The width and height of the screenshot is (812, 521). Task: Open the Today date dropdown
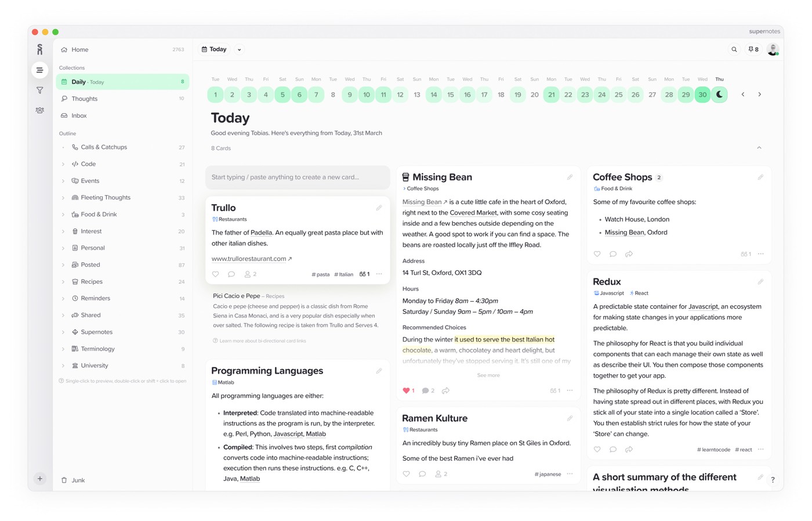239,49
